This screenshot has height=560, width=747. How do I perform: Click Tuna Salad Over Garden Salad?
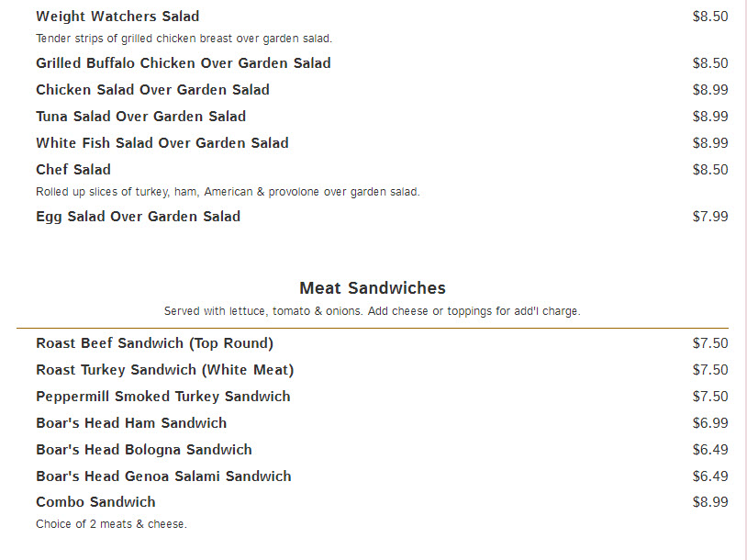(141, 117)
